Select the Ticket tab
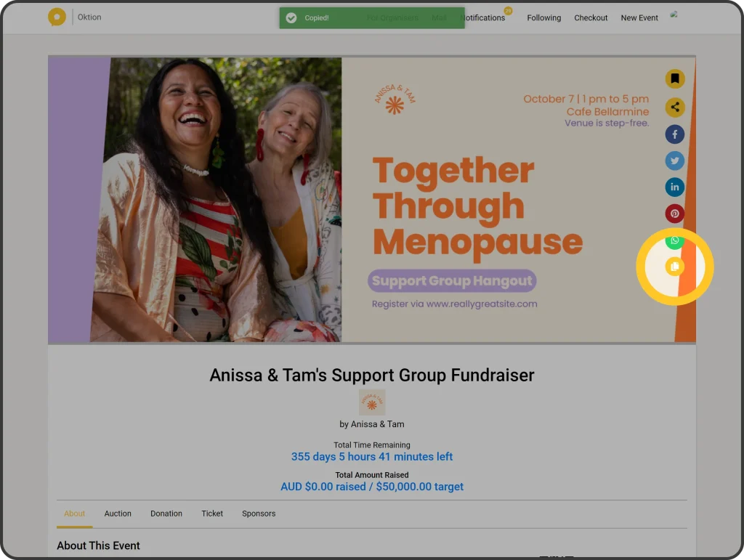The image size is (744, 560). (x=212, y=514)
